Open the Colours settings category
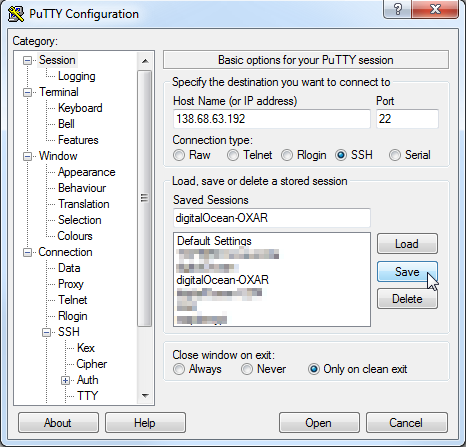The height and width of the screenshot is (447, 466). [75, 236]
